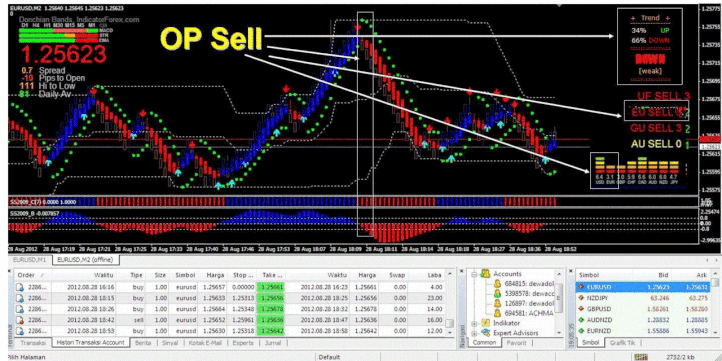Screen dimensions: 722x361
Task: Click the take profit cell 1.25636
Action: (x=270, y=320)
